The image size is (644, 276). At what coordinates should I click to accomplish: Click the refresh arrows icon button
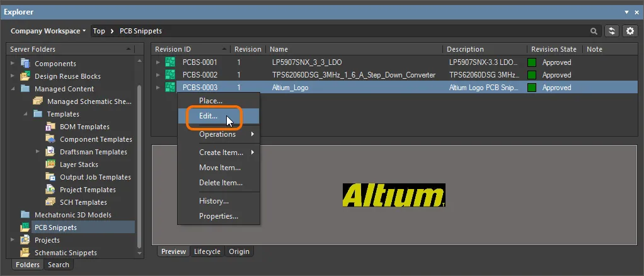click(612, 31)
